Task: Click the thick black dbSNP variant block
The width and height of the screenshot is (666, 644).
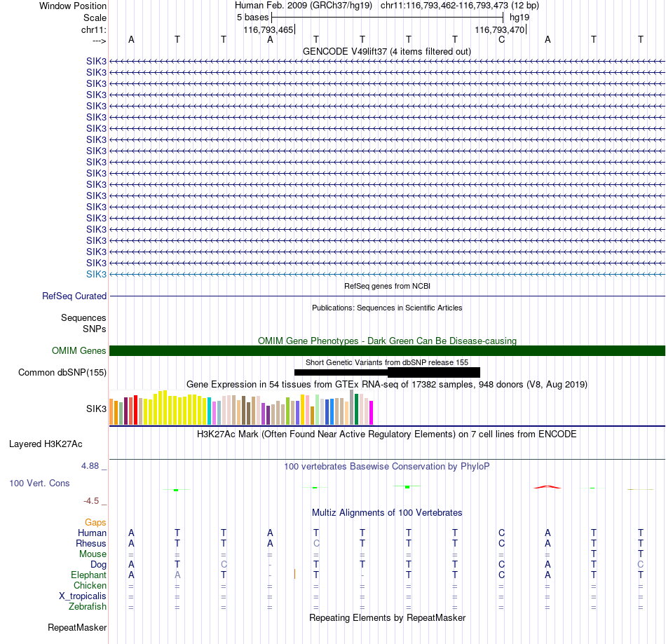Action: [434, 372]
